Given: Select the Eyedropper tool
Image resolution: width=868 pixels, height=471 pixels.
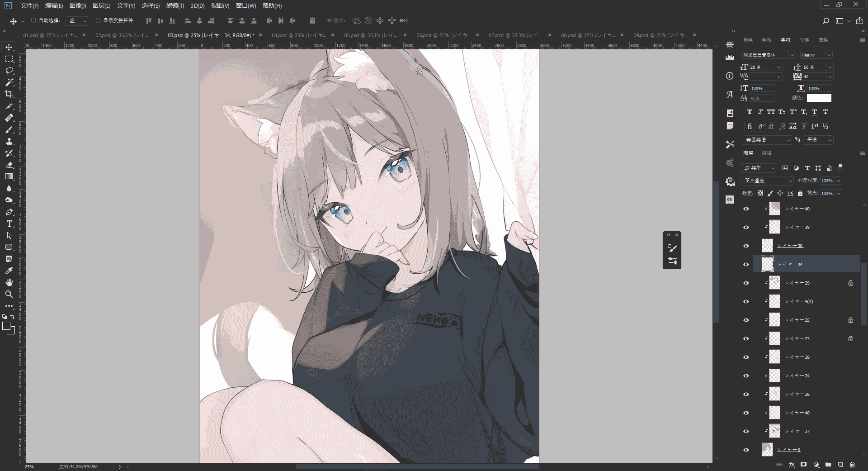Looking at the screenshot, I should tap(9, 271).
